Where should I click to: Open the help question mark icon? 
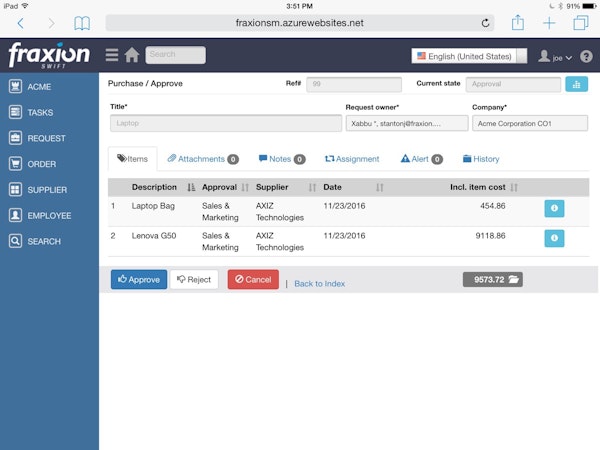click(x=586, y=56)
